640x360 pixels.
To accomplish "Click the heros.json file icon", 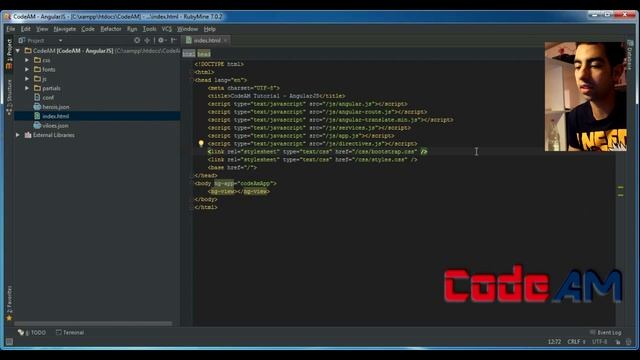I will (x=37, y=107).
